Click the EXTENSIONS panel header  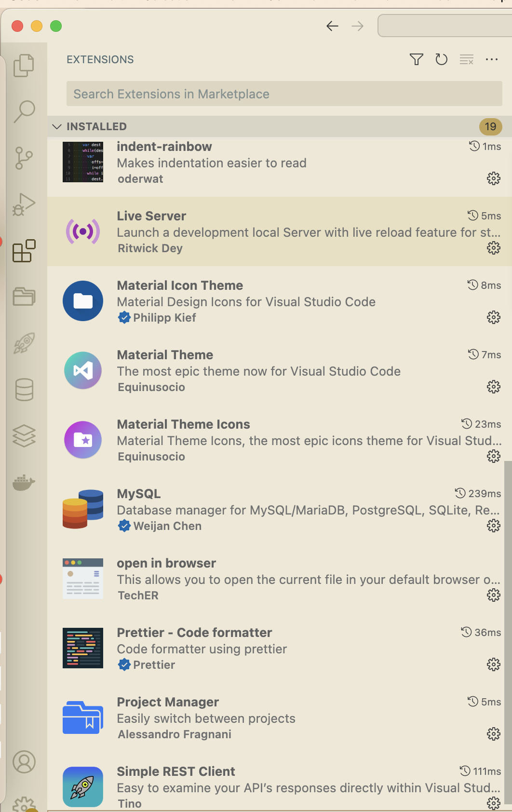click(100, 59)
